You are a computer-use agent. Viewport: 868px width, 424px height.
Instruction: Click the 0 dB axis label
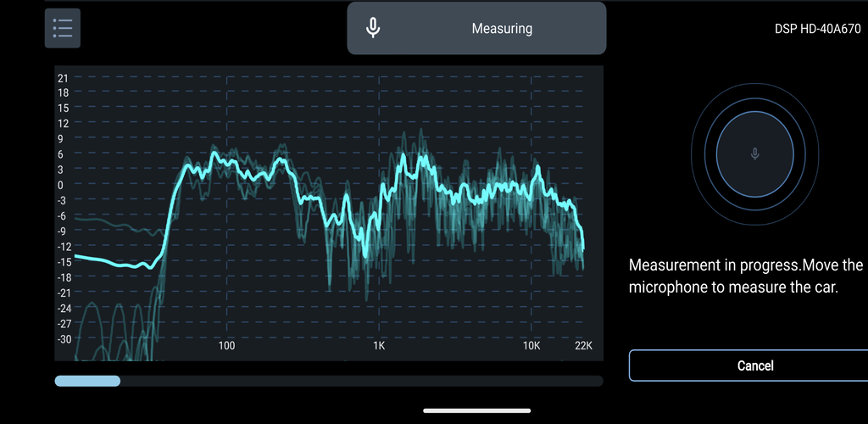coord(60,185)
